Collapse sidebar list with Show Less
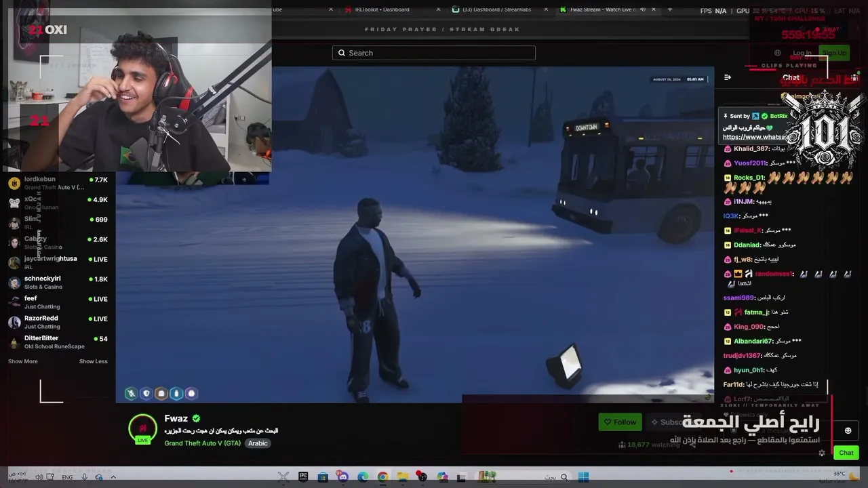 click(93, 361)
